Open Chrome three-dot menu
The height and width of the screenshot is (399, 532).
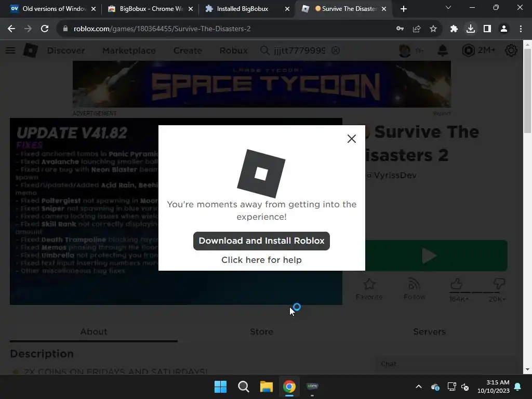tap(521, 29)
